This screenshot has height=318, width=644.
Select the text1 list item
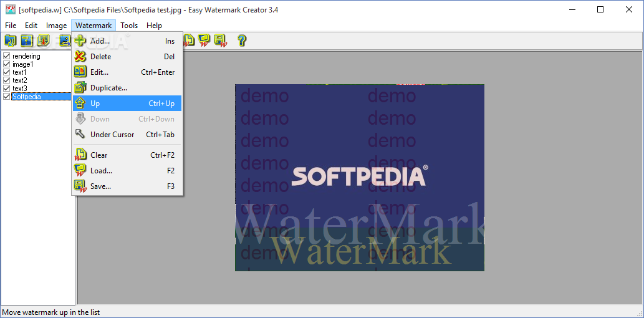tap(19, 72)
